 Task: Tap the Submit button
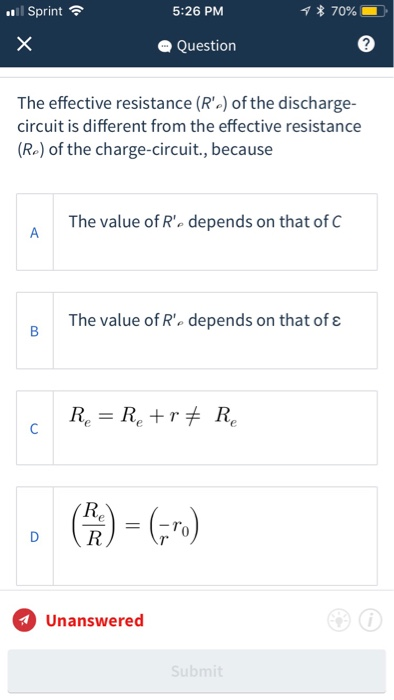click(197, 671)
